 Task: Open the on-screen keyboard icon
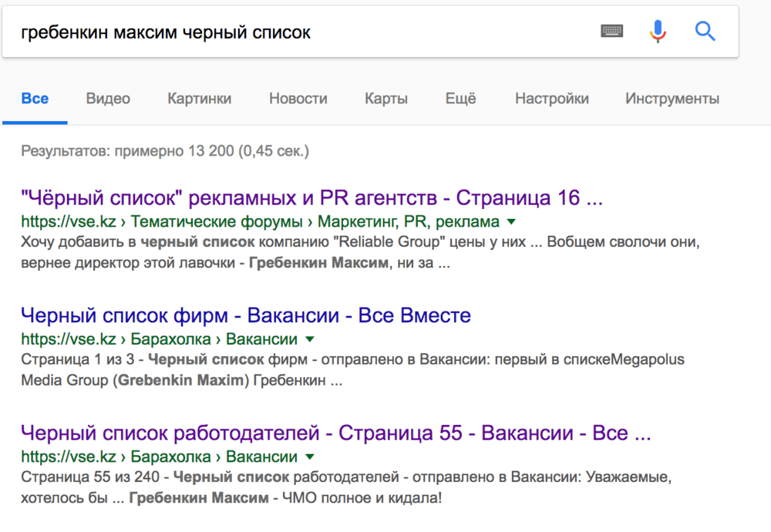pos(611,32)
